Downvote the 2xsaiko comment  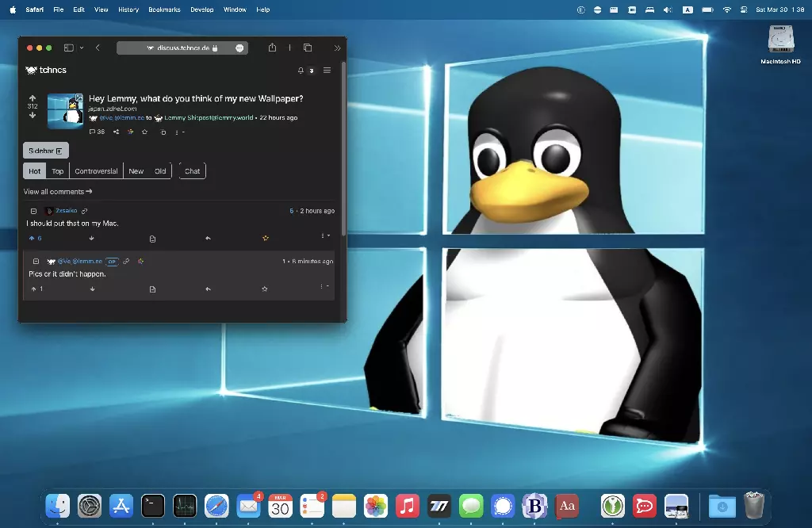click(x=92, y=238)
